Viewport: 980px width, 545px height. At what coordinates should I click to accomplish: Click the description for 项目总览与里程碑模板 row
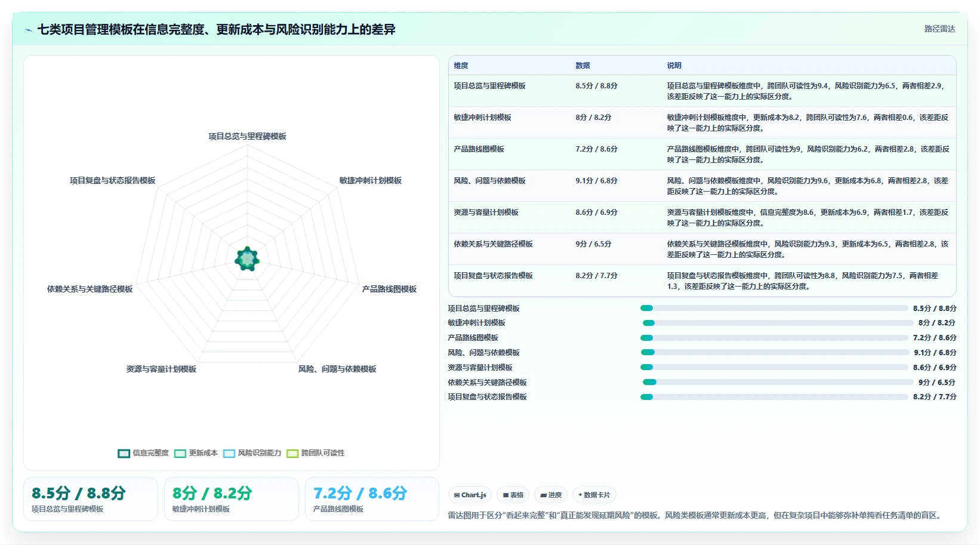pyautogui.click(x=806, y=91)
